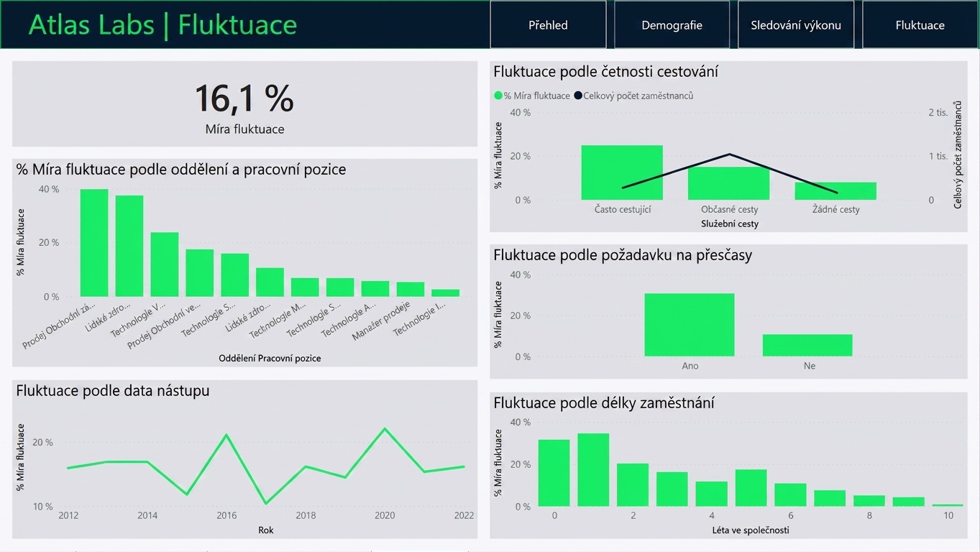Click the '% Míra fluktuace' legend marker
This screenshot has height=552, width=980.
498,96
